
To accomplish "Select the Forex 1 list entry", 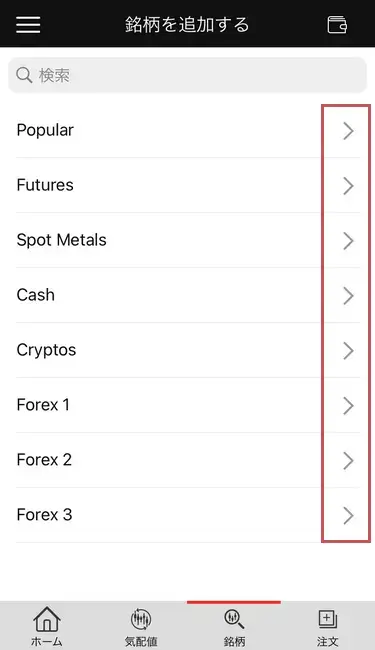I will point(188,405).
